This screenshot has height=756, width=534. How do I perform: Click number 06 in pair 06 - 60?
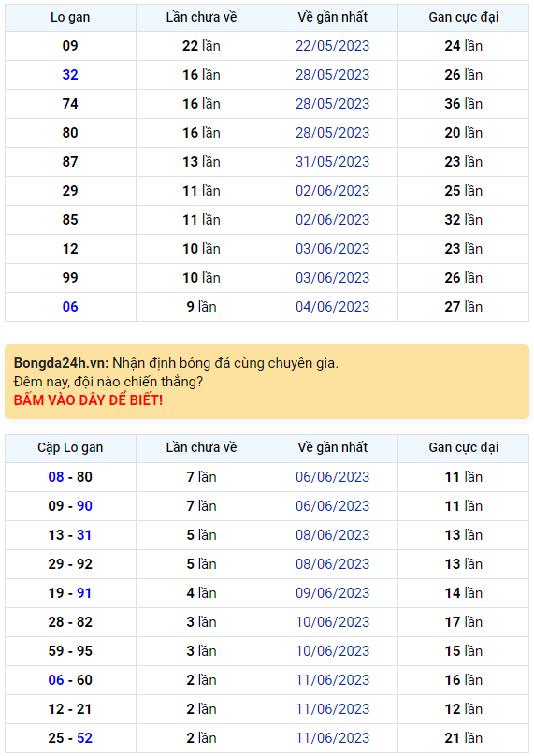56,680
